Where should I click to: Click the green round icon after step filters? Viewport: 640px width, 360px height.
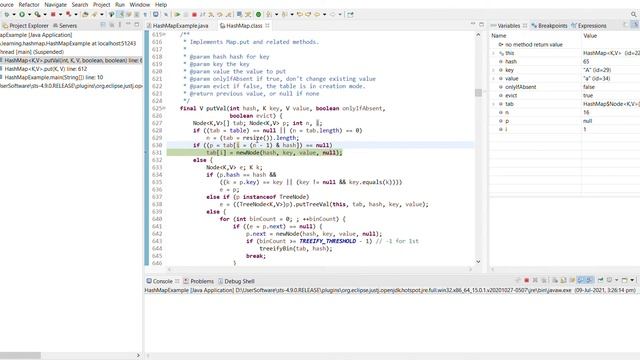(258, 14)
